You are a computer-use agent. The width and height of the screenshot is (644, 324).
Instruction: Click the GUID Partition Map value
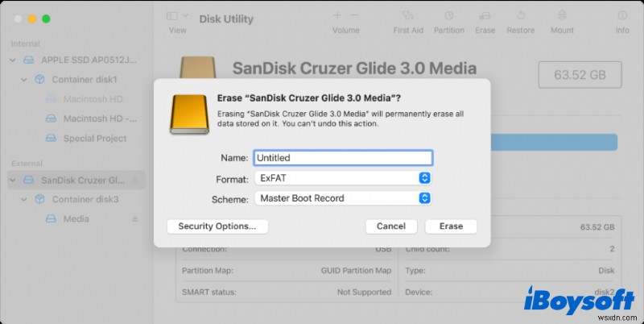356,271
